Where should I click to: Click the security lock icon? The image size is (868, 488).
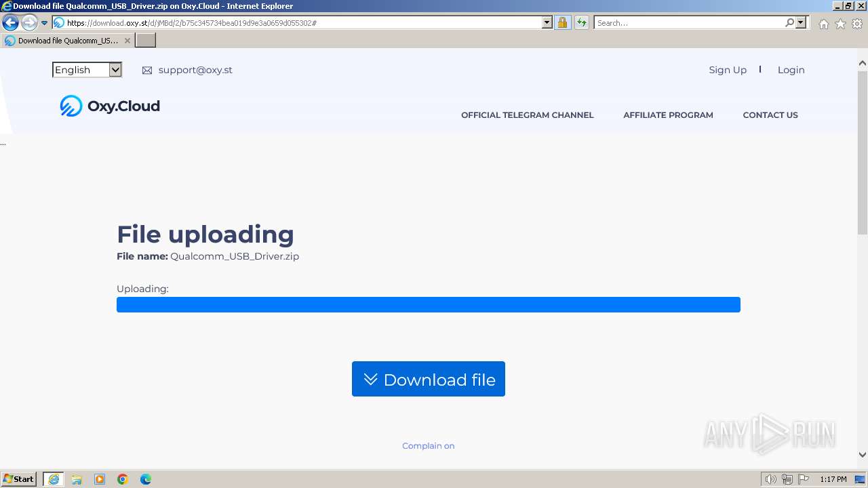(x=562, y=22)
